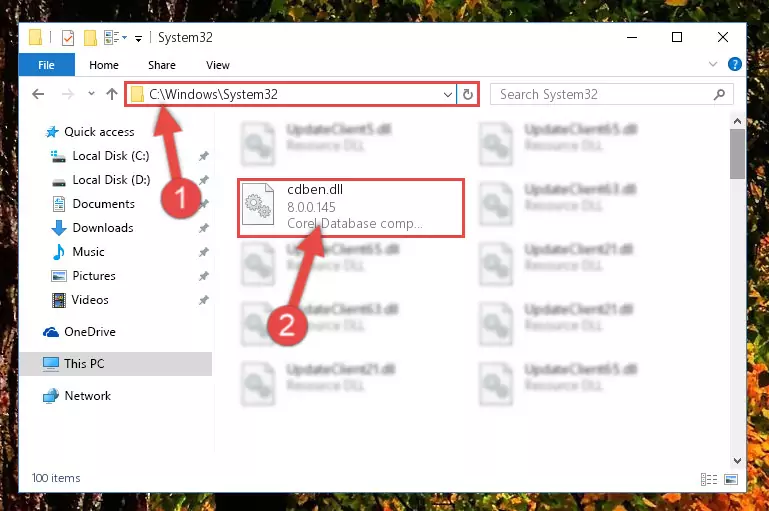Select the cdben.dll file
This screenshot has height=511, width=769.
click(351, 208)
